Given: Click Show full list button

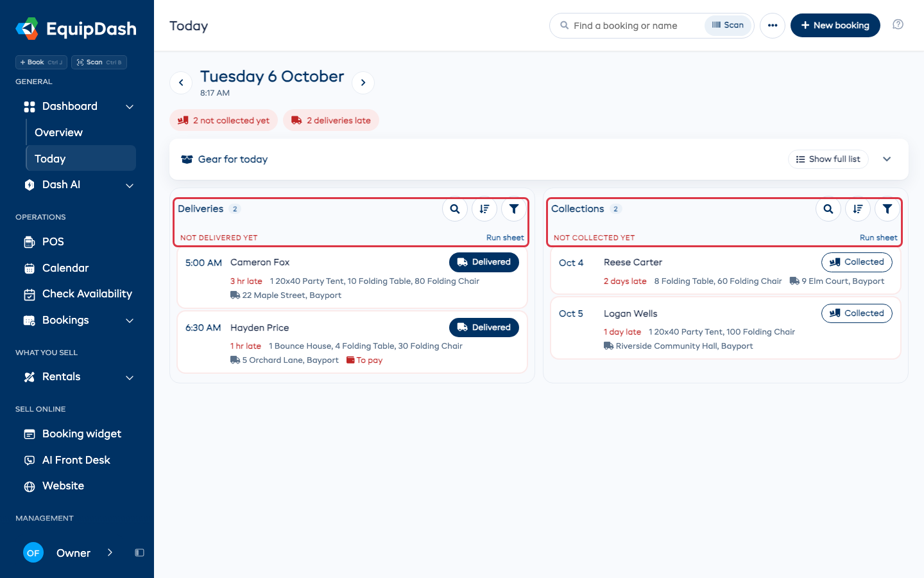Looking at the screenshot, I should pos(828,159).
